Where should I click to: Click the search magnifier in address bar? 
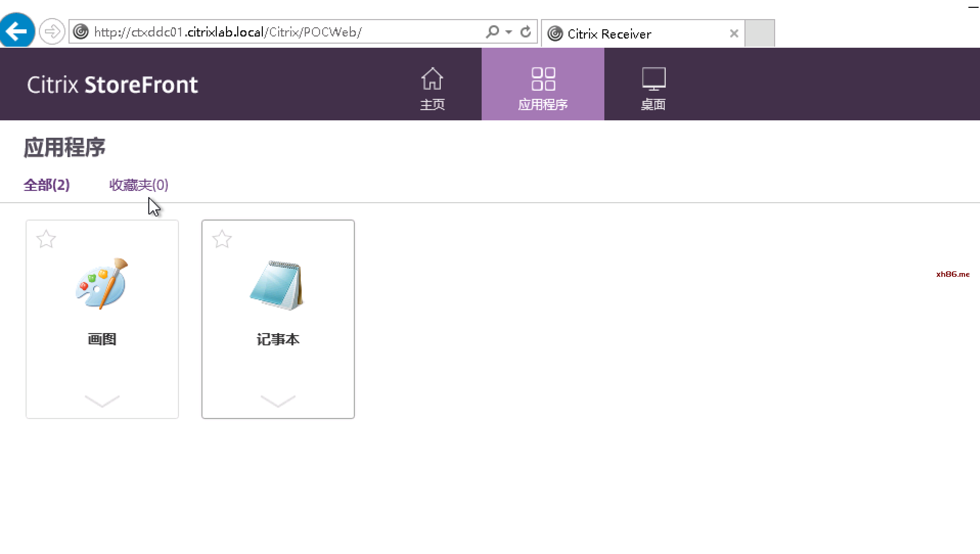click(x=492, y=32)
